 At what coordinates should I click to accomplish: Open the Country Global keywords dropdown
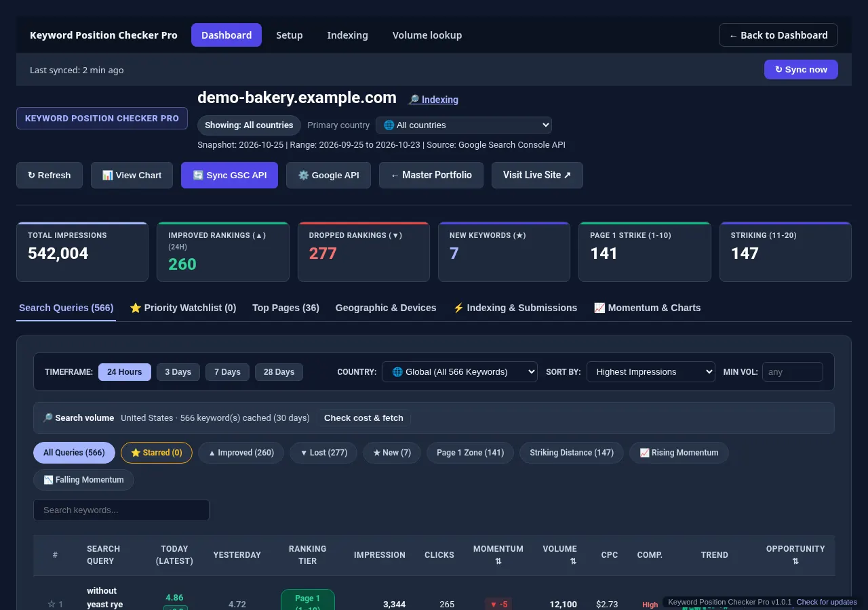(460, 372)
